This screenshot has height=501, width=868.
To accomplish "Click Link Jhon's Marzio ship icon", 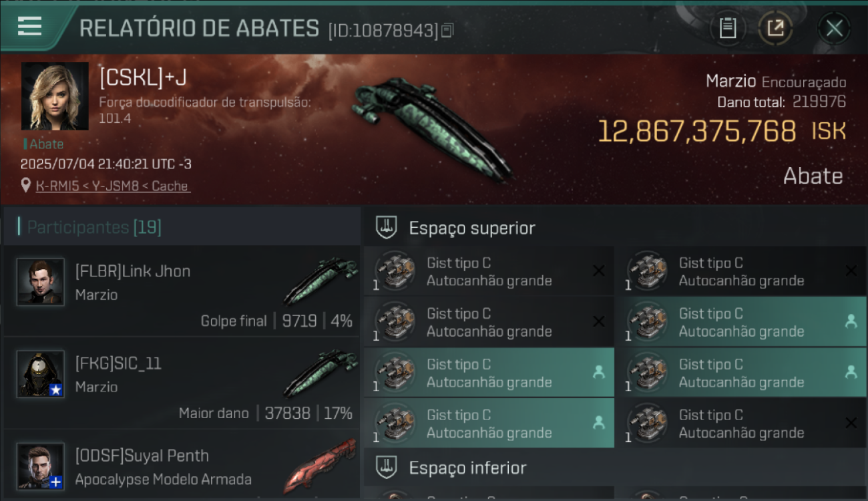I will pos(320,281).
